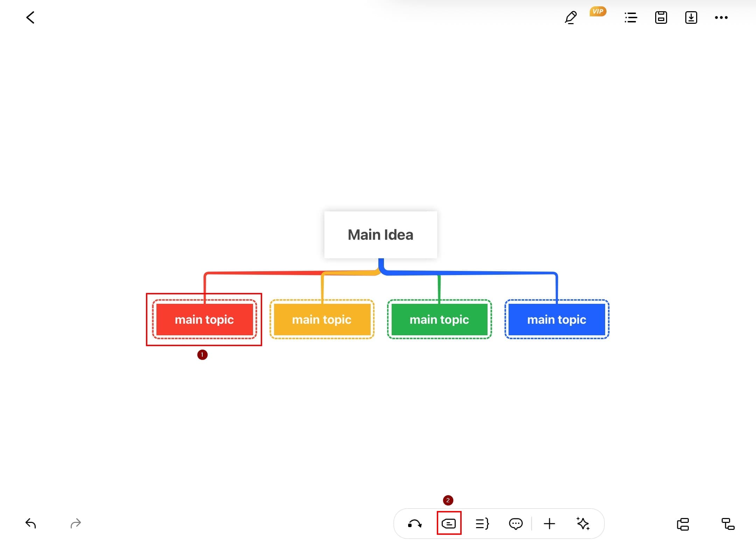
Task: Click the comment note bubble icon
Action: [516, 524]
